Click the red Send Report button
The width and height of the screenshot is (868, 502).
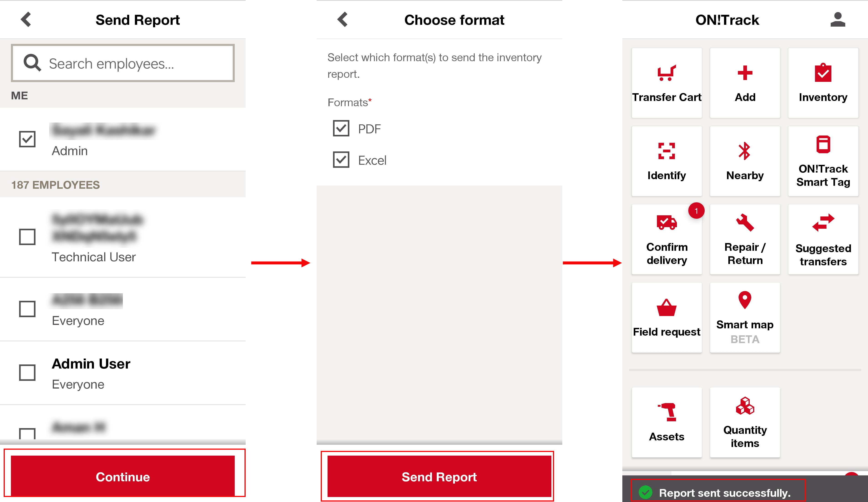(439, 477)
